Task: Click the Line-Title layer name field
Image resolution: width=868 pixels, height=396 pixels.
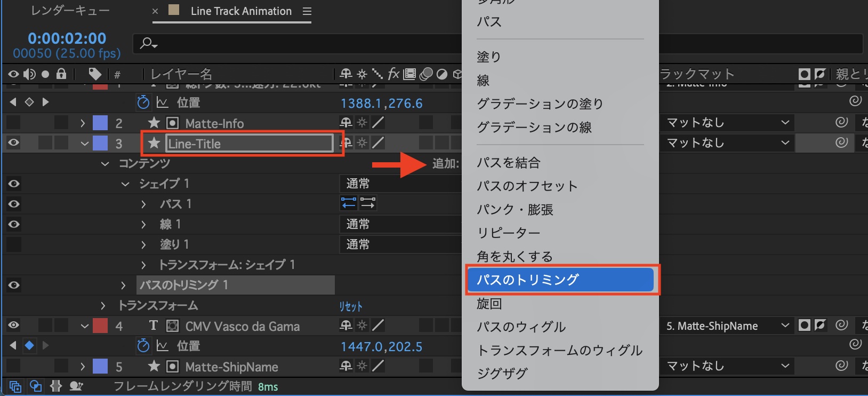Action: click(250, 144)
